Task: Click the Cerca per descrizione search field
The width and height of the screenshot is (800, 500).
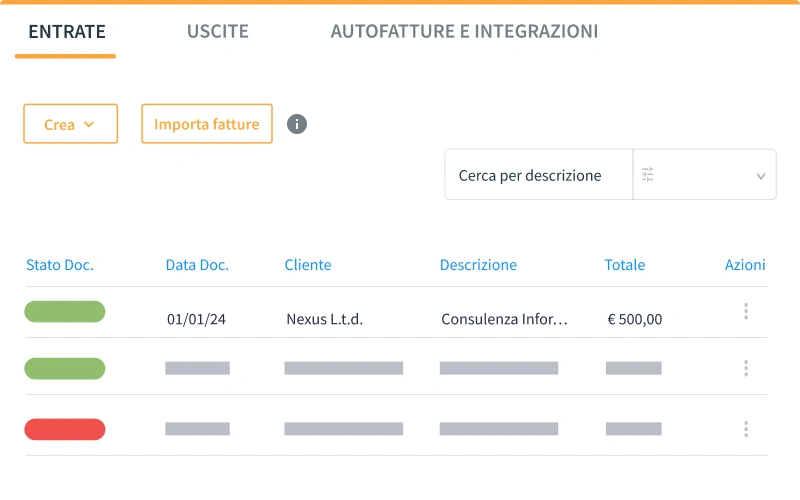Action: (538, 175)
